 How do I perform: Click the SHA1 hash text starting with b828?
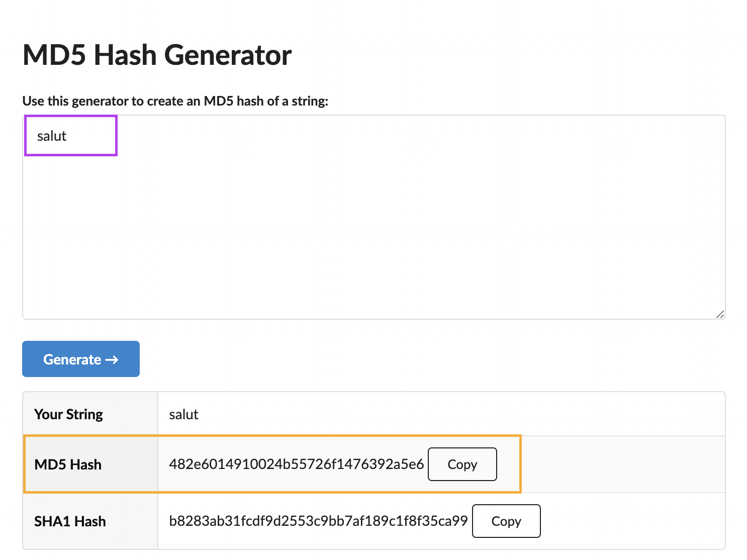pos(318,521)
